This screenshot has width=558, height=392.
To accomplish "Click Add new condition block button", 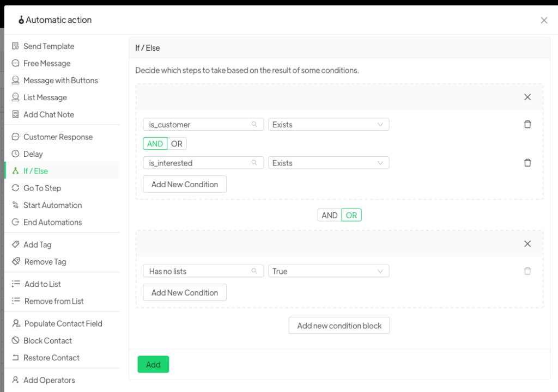I will (339, 326).
